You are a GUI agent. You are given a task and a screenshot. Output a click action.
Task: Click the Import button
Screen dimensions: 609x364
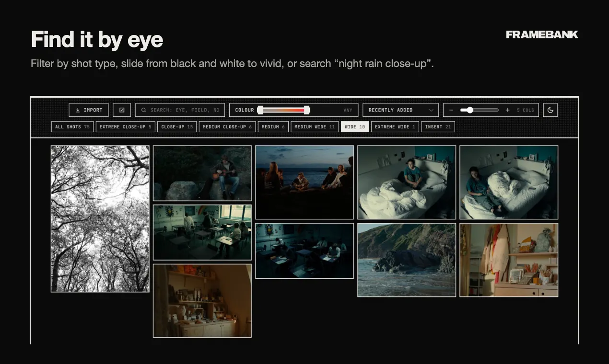coord(89,110)
